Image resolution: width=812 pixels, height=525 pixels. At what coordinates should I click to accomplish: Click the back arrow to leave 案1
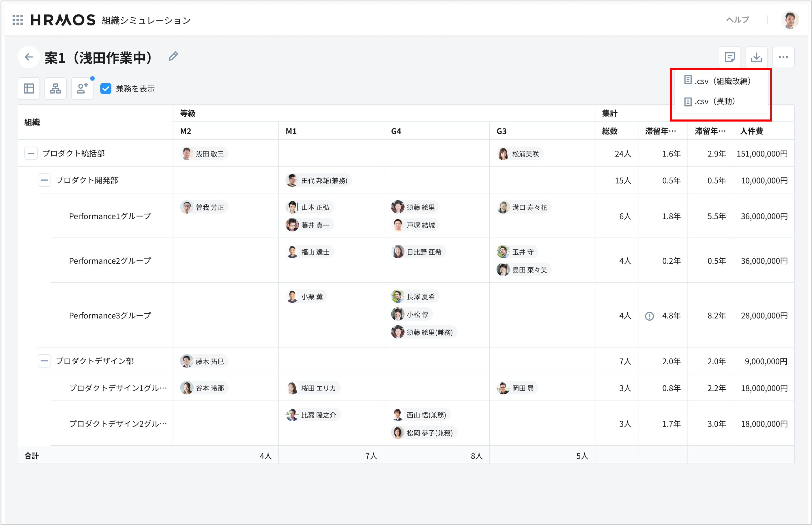(29, 57)
